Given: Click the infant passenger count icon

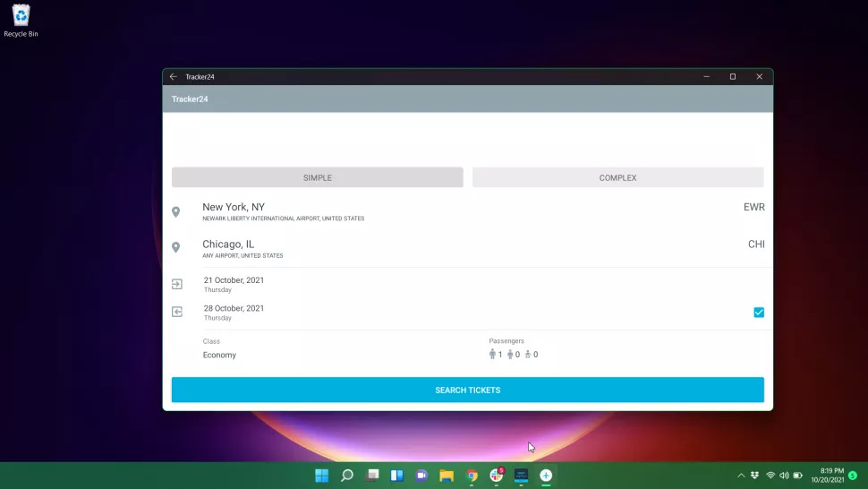Looking at the screenshot, I should pyautogui.click(x=528, y=355).
